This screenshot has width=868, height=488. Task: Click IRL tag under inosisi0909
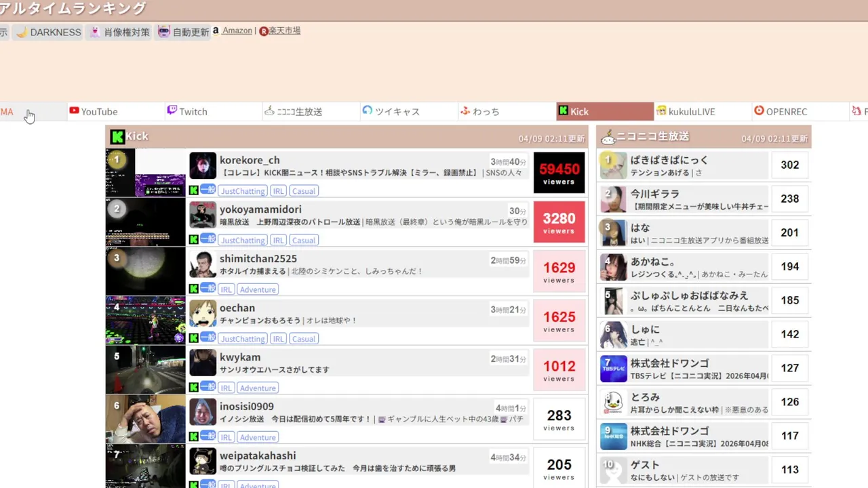(x=226, y=438)
